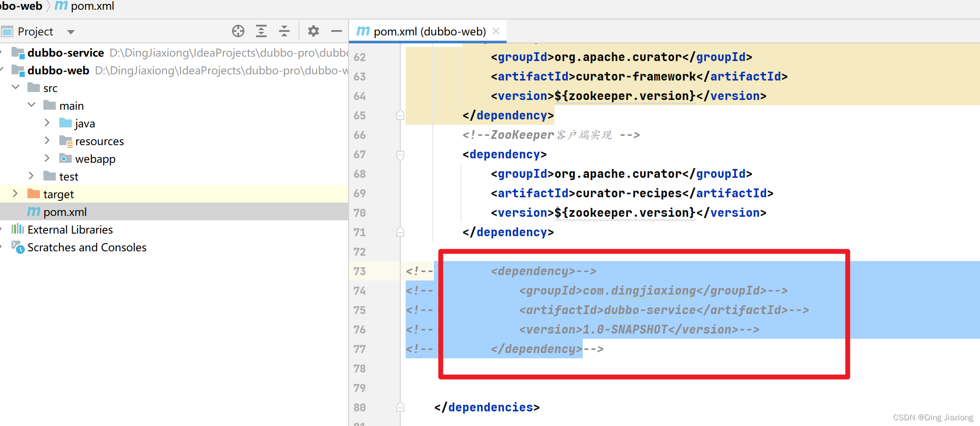Collapse the main folder chevron
Screen dimensions: 980x426
pos(31,105)
